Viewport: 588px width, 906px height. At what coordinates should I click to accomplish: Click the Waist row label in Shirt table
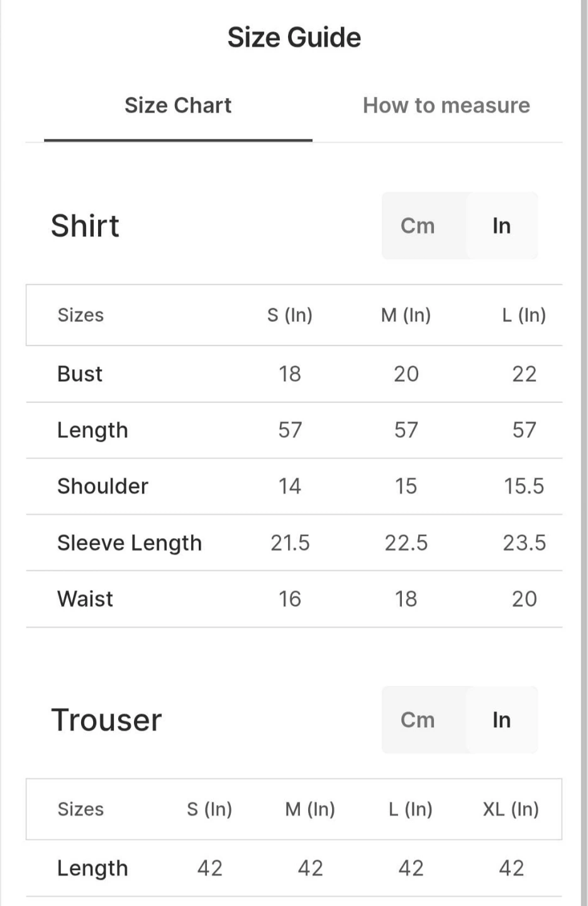click(85, 599)
